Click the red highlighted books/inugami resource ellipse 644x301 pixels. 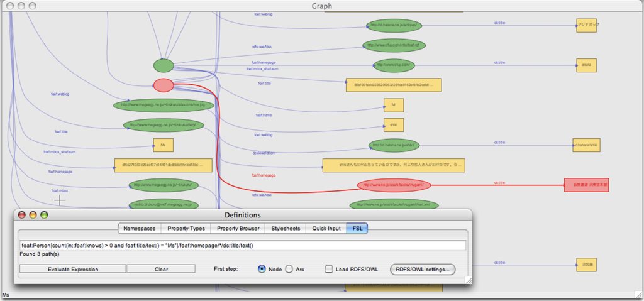click(395, 185)
